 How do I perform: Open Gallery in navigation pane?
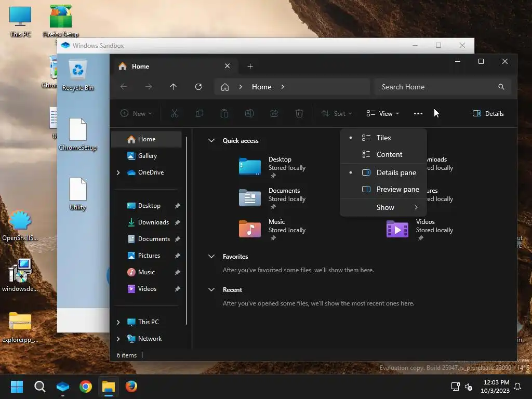click(147, 156)
